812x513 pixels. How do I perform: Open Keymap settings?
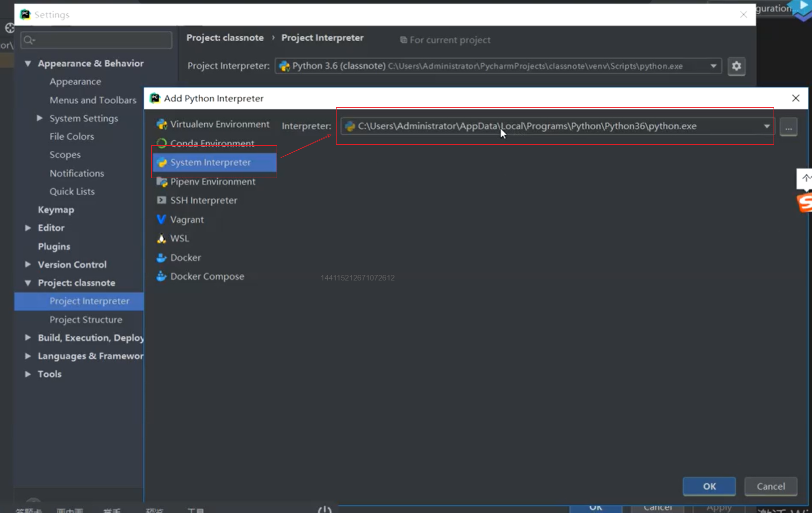point(56,210)
